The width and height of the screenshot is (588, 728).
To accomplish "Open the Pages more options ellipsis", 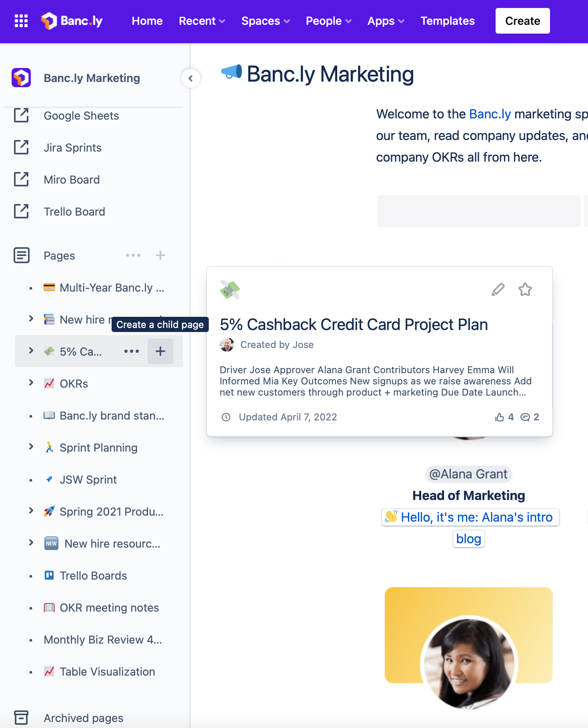I will pyautogui.click(x=133, y=255).
